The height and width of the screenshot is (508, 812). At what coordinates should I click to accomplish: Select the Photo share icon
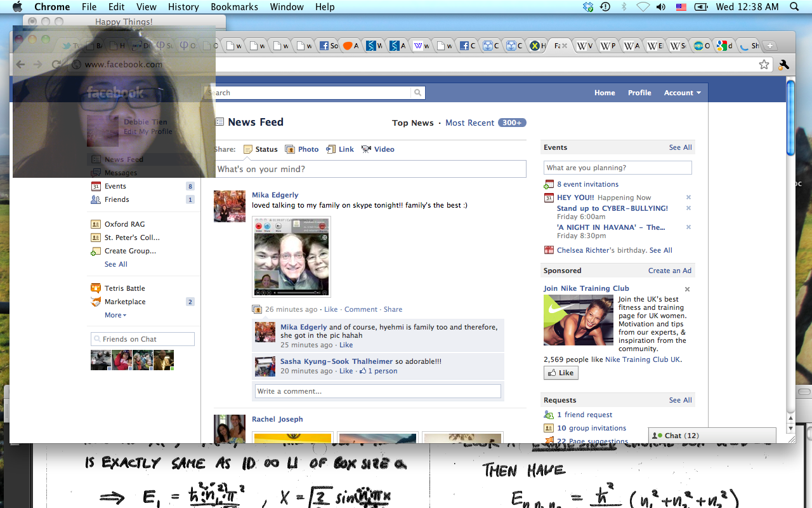click(290, 149)
